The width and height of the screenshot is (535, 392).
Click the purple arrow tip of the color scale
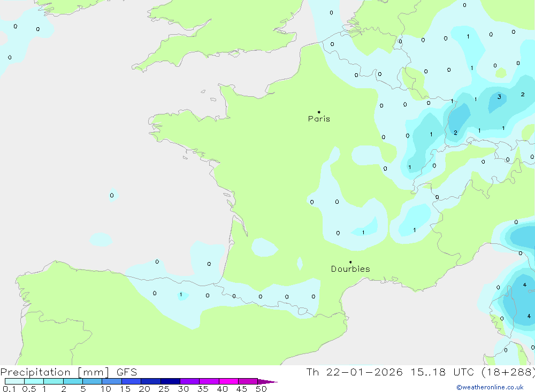267,382
